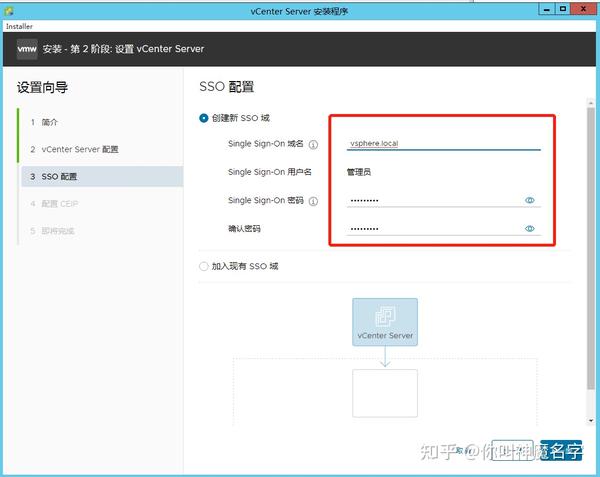Viewport: 600px width, 477px height.
Task: Select the 创建新 SSO 域 radio button
Action: click(x=204, y=118)
